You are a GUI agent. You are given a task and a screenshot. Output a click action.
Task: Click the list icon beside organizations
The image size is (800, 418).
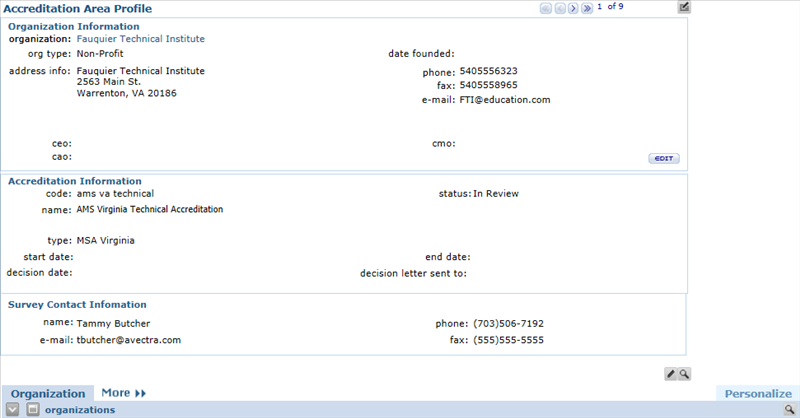(32, 410)
